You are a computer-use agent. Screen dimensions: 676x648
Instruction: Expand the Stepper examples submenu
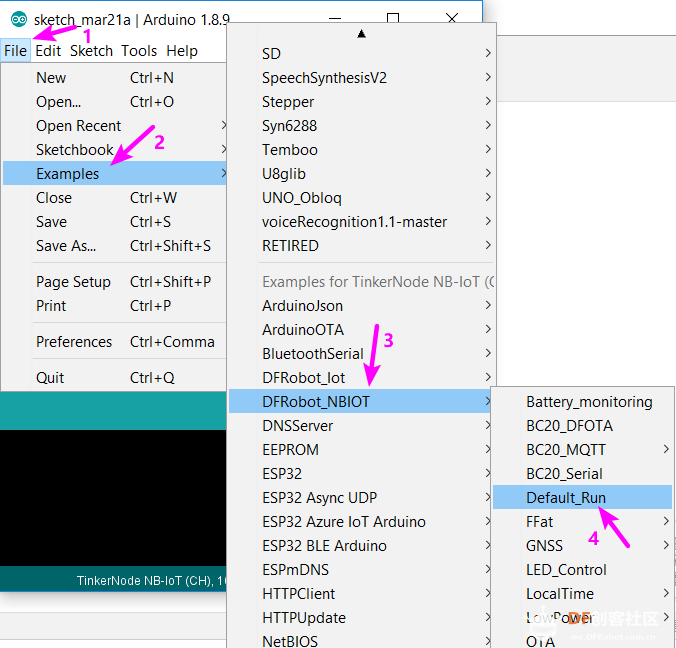(x=361, y=102)
